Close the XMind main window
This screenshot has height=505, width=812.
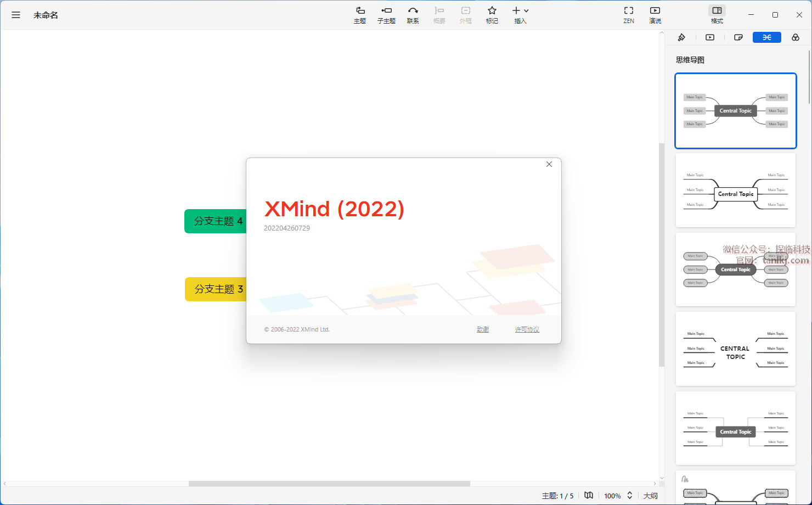click(x=799, y=15)
